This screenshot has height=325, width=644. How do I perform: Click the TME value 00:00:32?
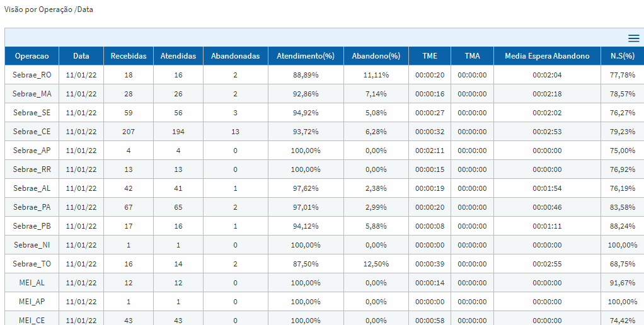430,132
